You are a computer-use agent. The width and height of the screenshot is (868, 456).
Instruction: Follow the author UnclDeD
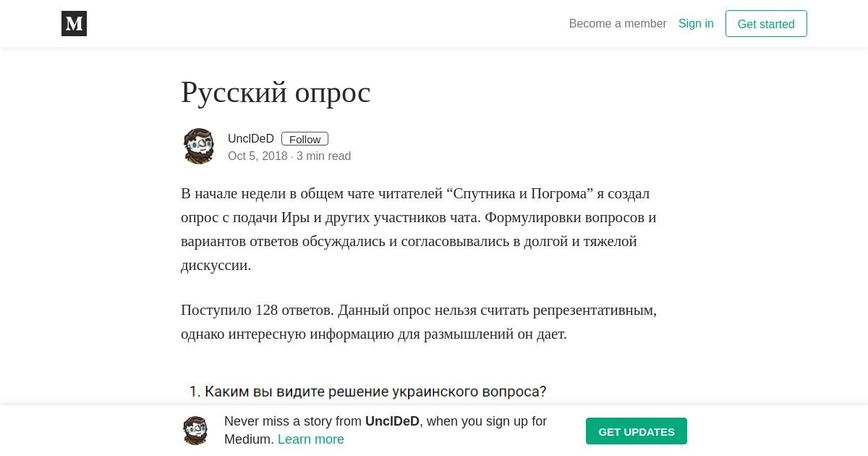pyautogui.click(x=305, y=139)
